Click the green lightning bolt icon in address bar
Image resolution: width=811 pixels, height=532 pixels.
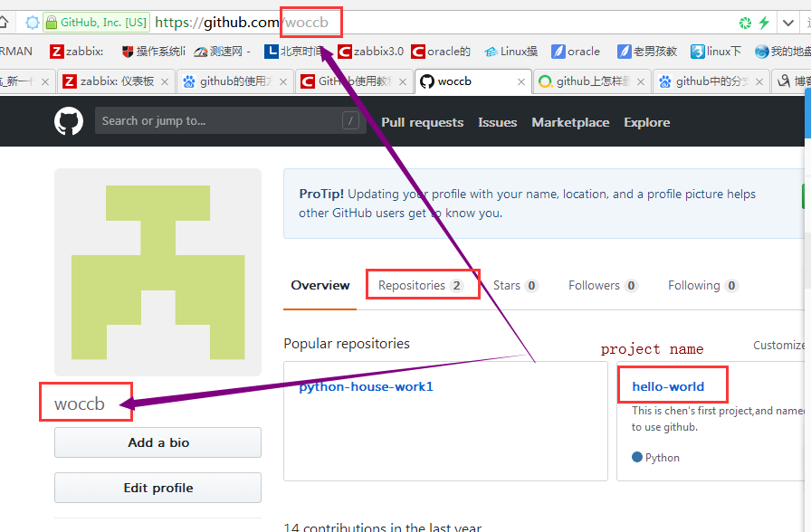(x=764, y=23)
